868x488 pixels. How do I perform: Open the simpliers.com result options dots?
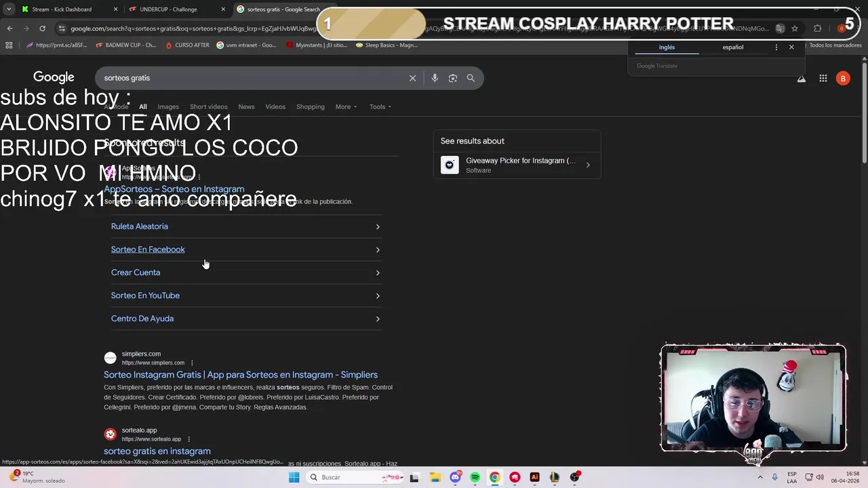[192, 363]
